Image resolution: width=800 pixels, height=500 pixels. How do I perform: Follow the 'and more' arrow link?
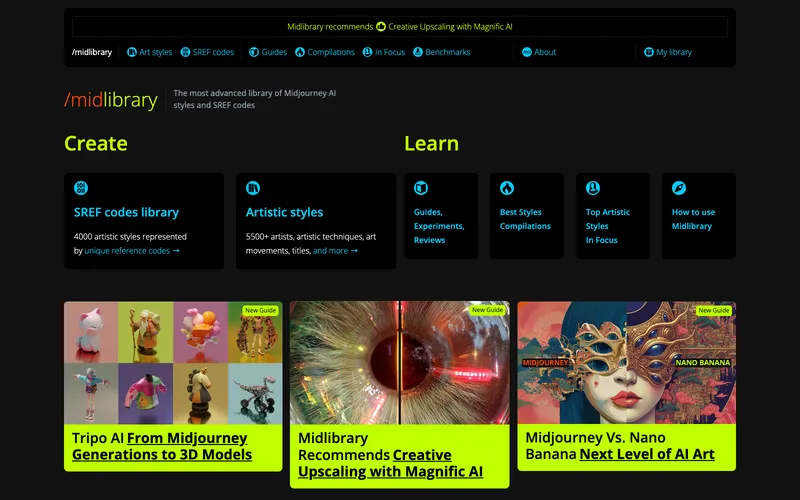[335, 251]
